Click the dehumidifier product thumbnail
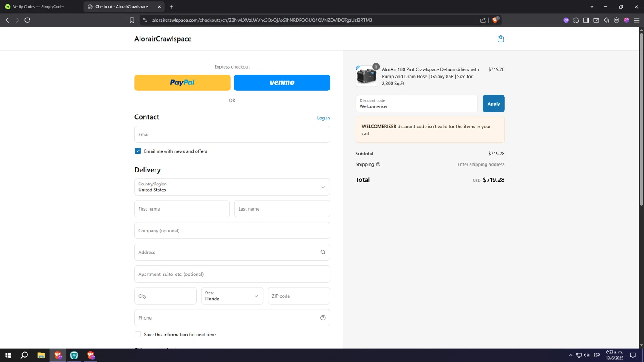 pyautogui.click(x=366, y=76)
